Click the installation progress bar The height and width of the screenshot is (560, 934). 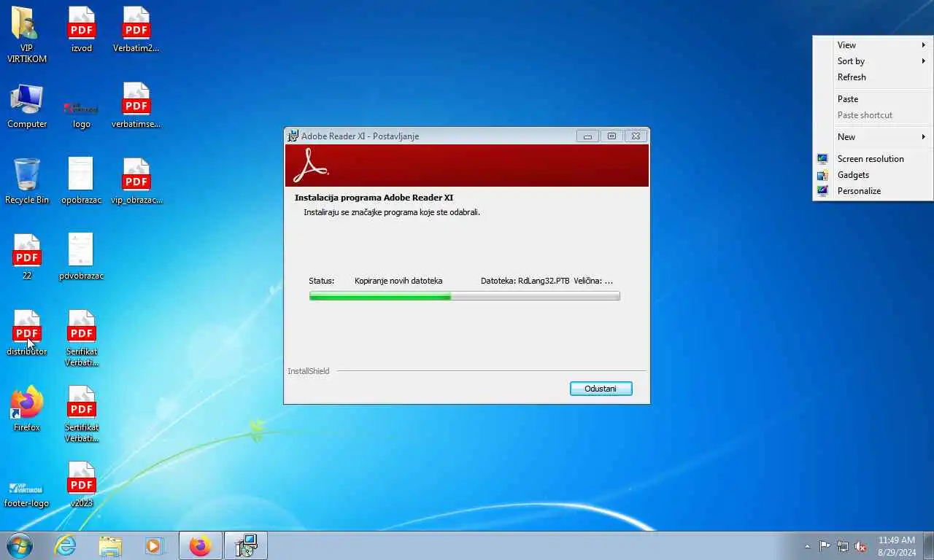pos(465,296)
